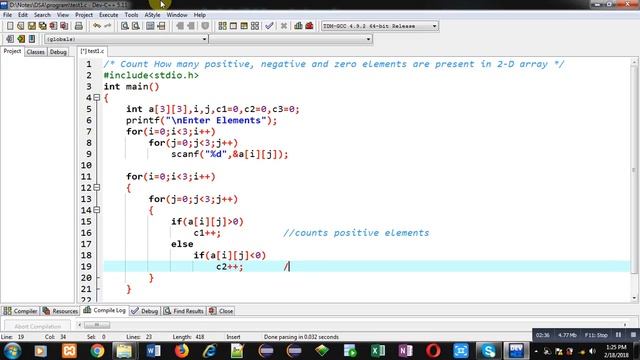
Task: Create a new source file from toolbar
Action: coord(10,26)
